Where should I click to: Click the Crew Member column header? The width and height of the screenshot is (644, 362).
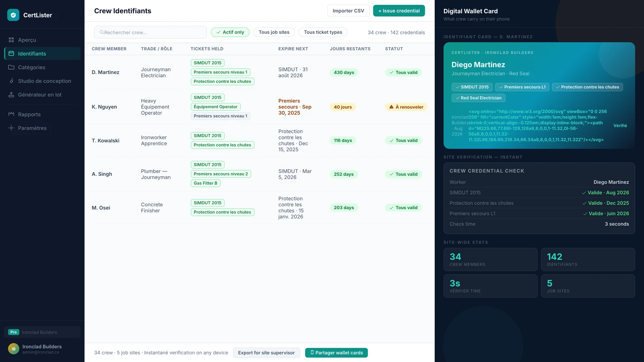[x=109, y=49]
